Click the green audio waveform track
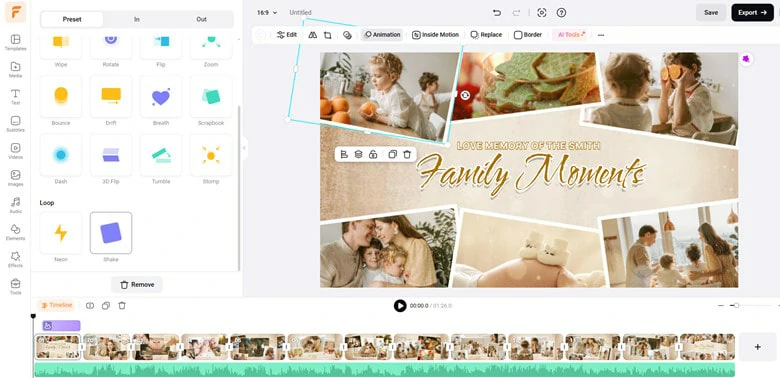This screenshot has height=378, width=780. pyautogui.click(x=385, y=370)
